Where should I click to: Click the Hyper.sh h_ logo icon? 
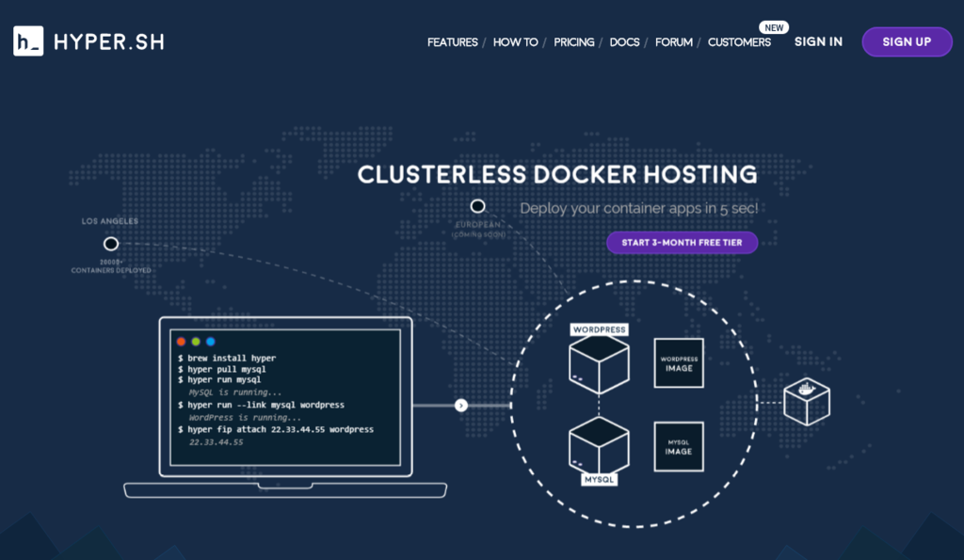[x=28, y=41]
